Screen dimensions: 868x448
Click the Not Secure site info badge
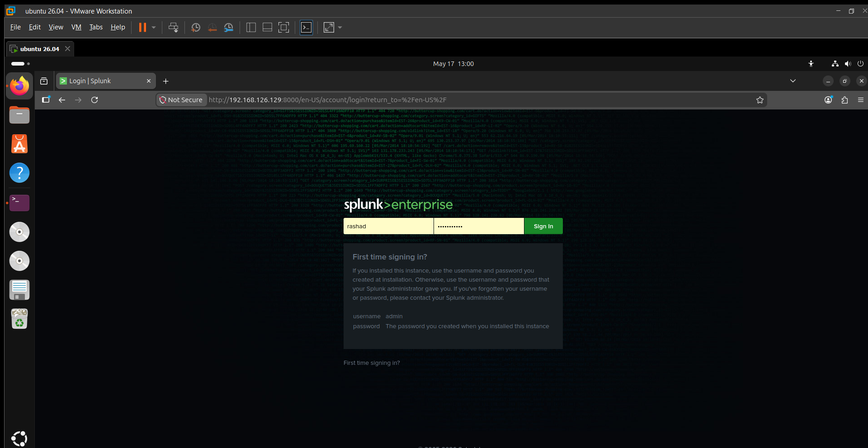[181, 100]
